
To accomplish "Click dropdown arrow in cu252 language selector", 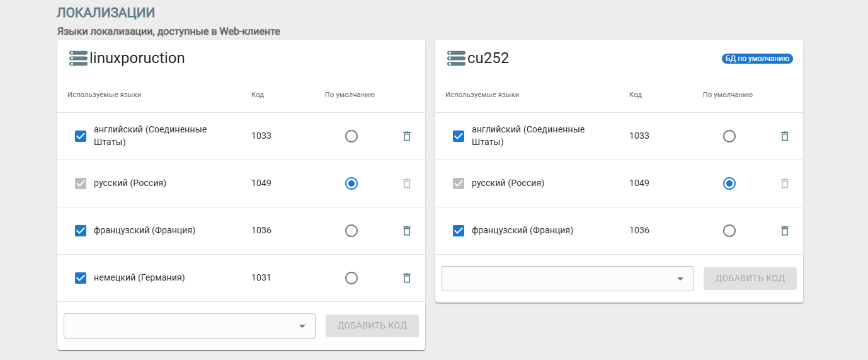I will 680,279.
